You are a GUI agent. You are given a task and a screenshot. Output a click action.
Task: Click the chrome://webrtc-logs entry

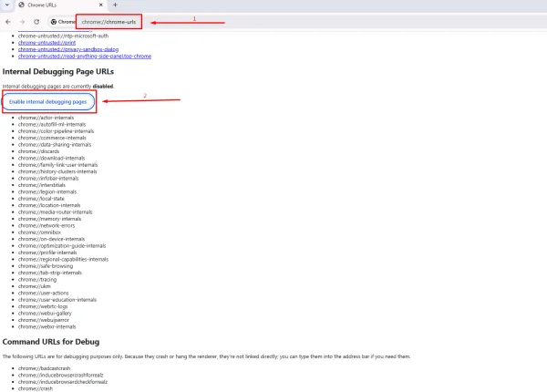pyautogui.click(x=43, y=305)
